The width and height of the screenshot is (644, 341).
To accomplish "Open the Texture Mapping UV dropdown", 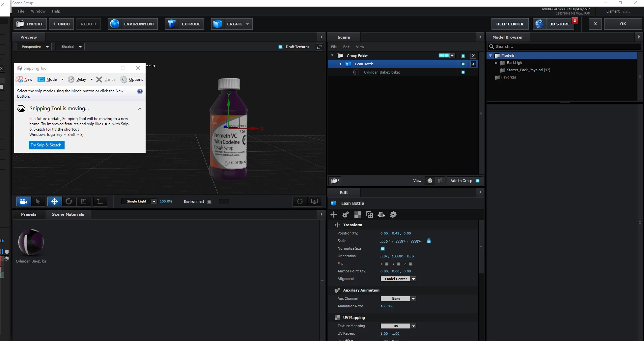I will 398,326.
